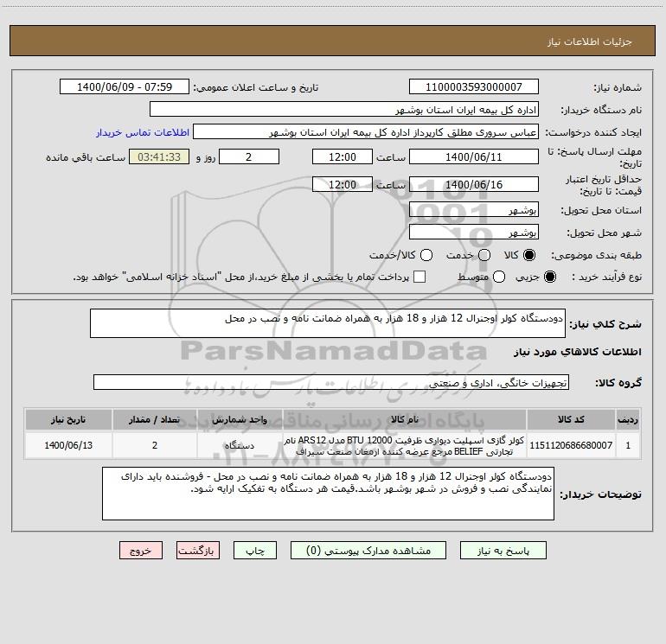The image size is (666, 644).
Task: Select the کالا/خدمت radio button
Action: [426, 255]
